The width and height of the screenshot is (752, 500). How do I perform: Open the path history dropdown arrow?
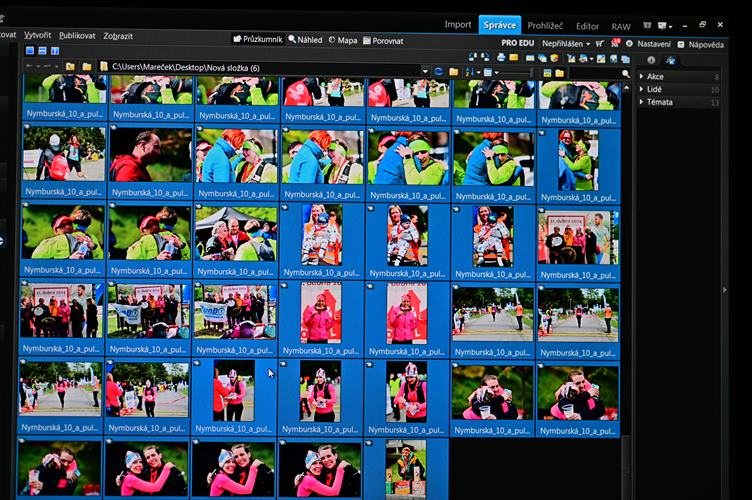pos(425,71)
